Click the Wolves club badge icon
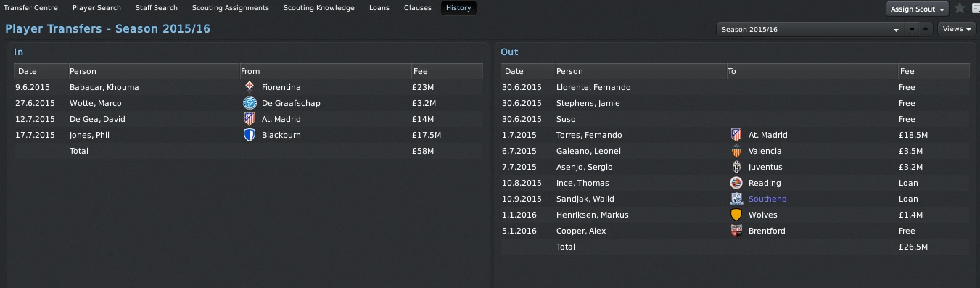980x288 pixels. pos(736,215)
